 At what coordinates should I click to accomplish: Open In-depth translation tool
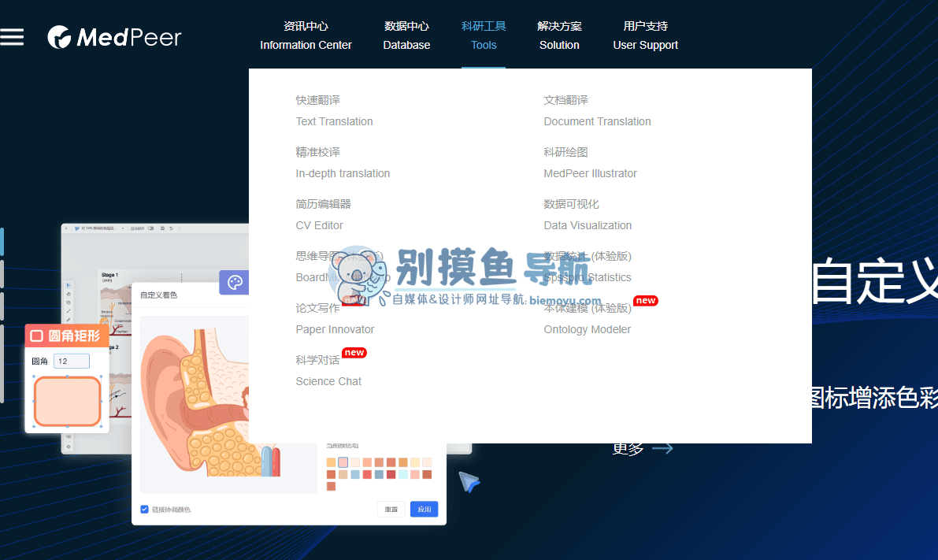(x=343, y=163)
